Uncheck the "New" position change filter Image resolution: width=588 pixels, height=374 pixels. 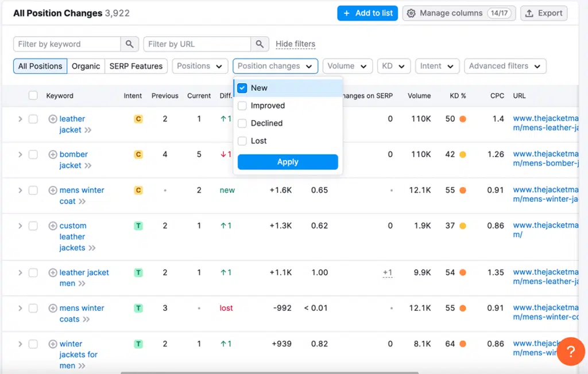(x=242, y=88)
